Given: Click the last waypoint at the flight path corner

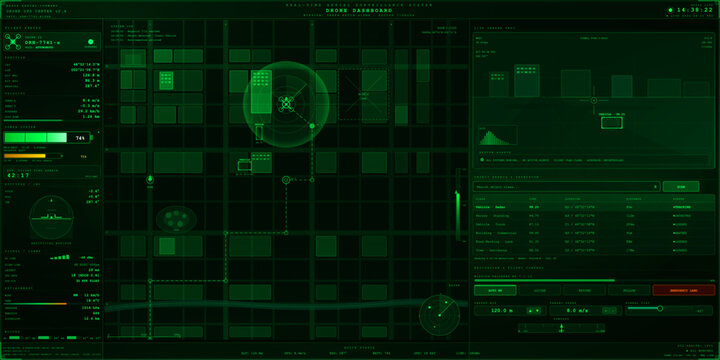Looking at the screenshot, I should coord(150,281).
